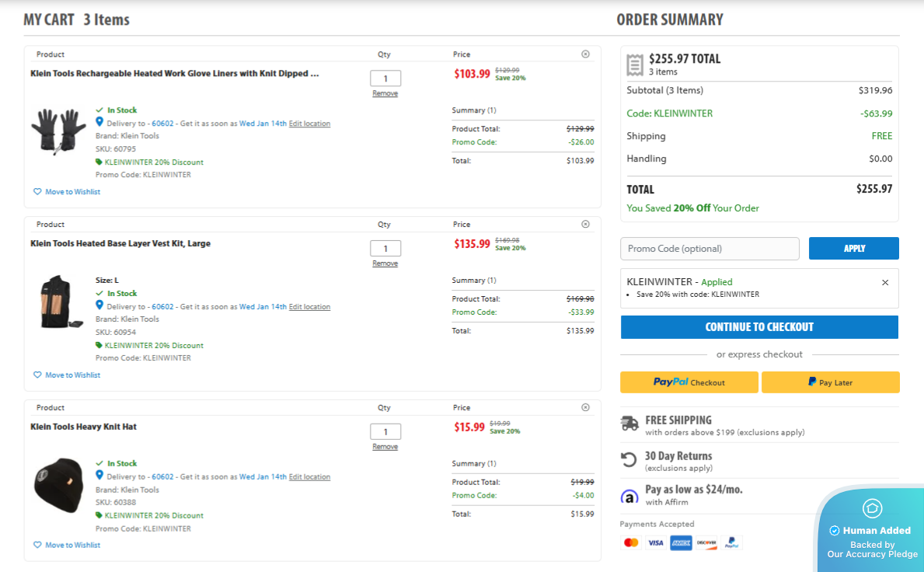Click the 30 Day Returns icon

(629, 460)
